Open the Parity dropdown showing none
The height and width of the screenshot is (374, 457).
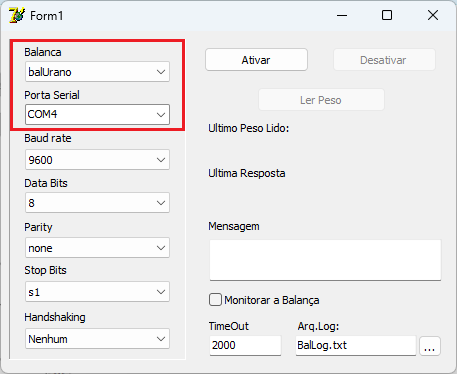[97, 248]
